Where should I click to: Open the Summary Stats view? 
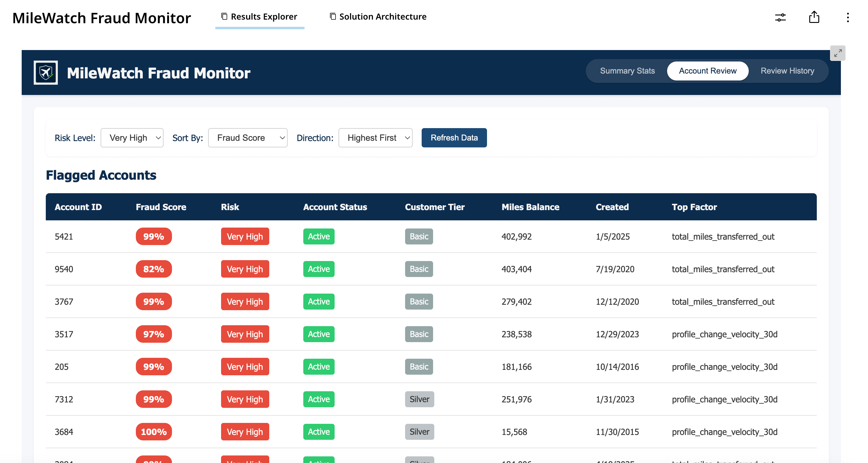pos(627,71)
